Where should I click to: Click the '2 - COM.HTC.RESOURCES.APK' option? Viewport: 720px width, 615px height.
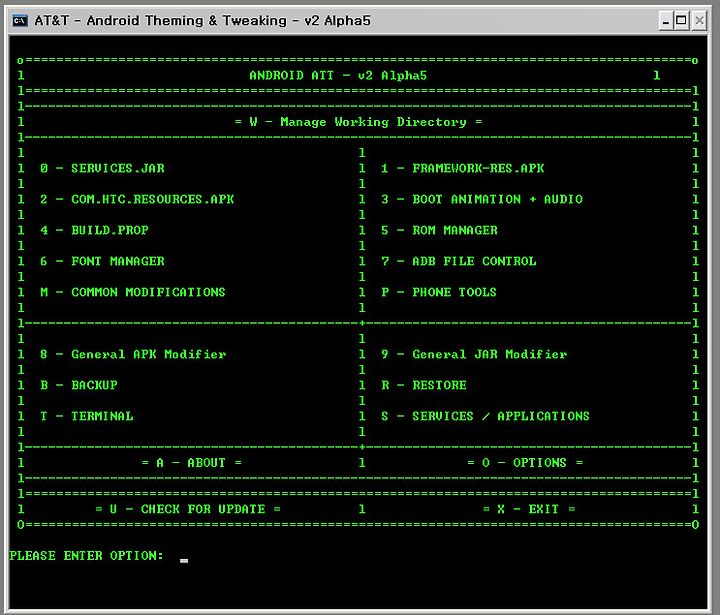coord(137,199)
